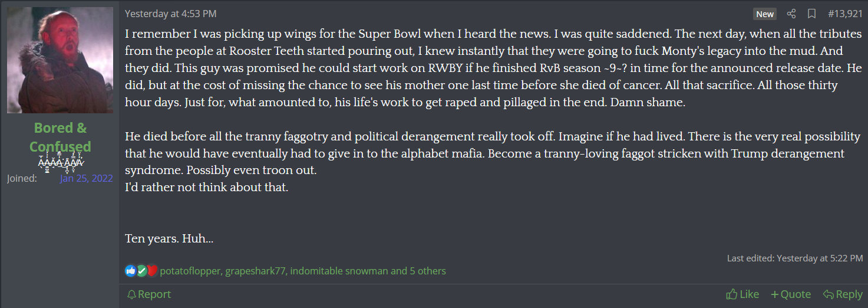The image size is (868, 308).
Task: Report this post with the bell button
Action: coord(149,294)
